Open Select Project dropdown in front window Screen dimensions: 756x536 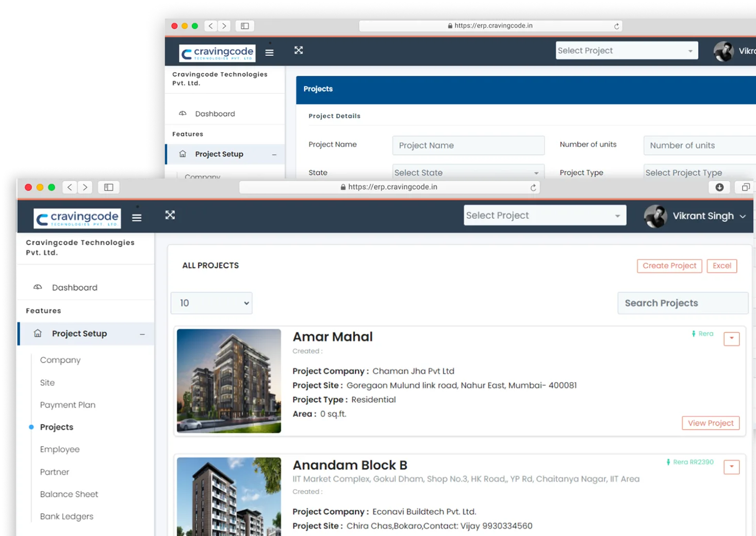pos(545,216)
